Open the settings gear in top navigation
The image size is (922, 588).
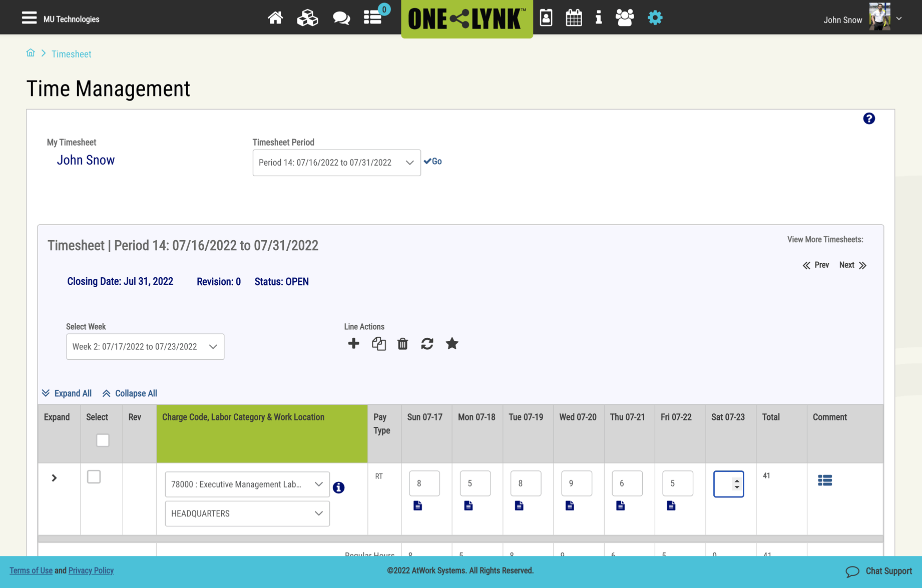tap(655, 17)
